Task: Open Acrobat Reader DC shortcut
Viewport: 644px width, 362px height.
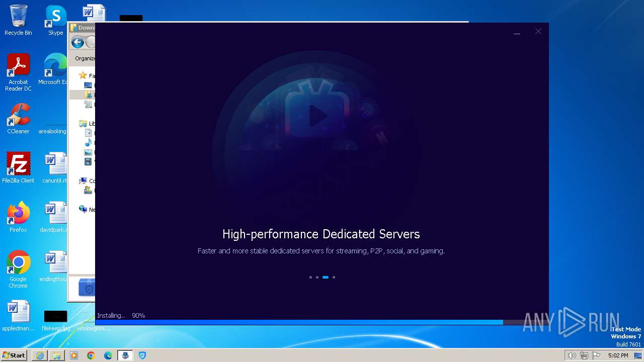Action: [x=18, y=72]
